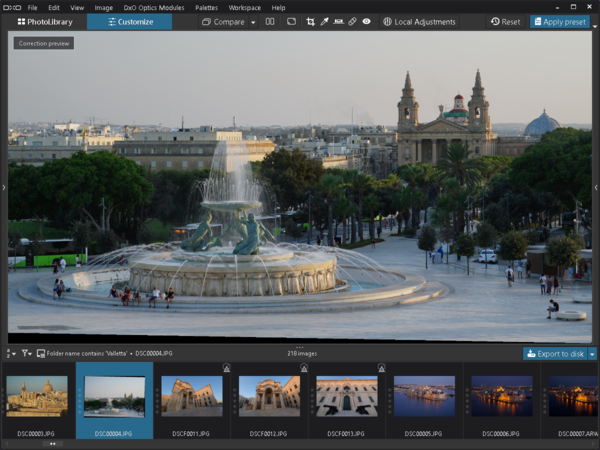Select the Crop tool
The width and height of the screenshot is (600, 450).
311,21
